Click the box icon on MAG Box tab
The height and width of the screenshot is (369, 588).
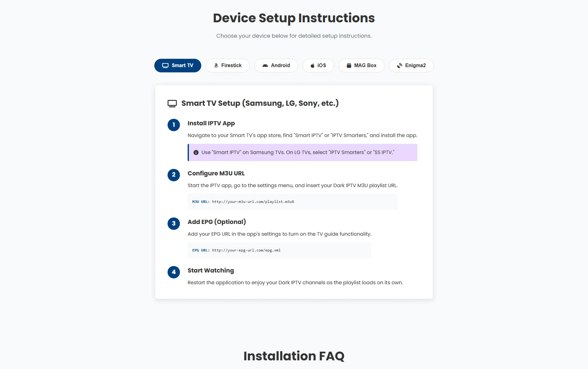[349, 65]
